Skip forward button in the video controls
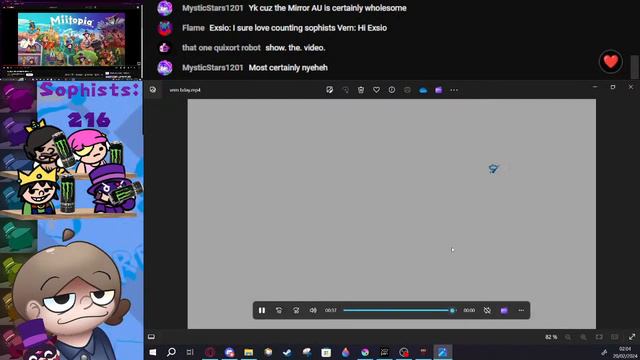This screenshot has height=360, width=640. pyautogui.click(x=296, y=311)
